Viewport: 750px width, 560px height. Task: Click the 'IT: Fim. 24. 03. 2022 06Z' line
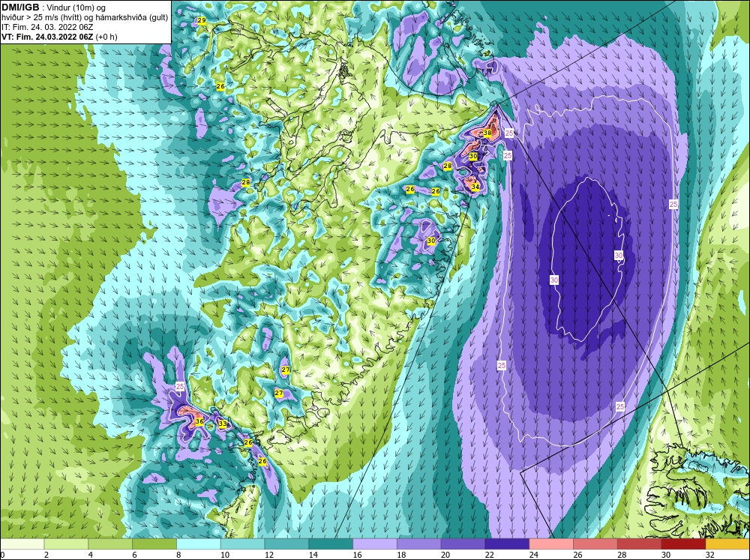tap(46, 27)
